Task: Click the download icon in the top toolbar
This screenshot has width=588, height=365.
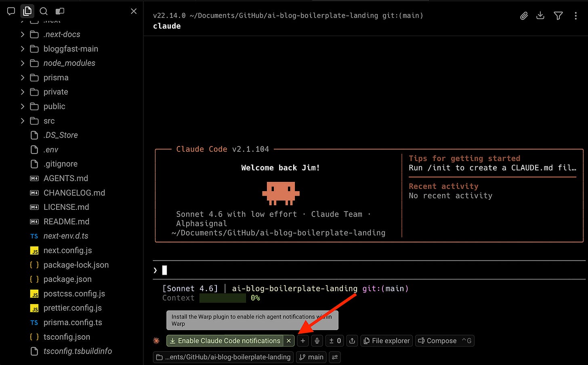Action: (x=540, y=16)
